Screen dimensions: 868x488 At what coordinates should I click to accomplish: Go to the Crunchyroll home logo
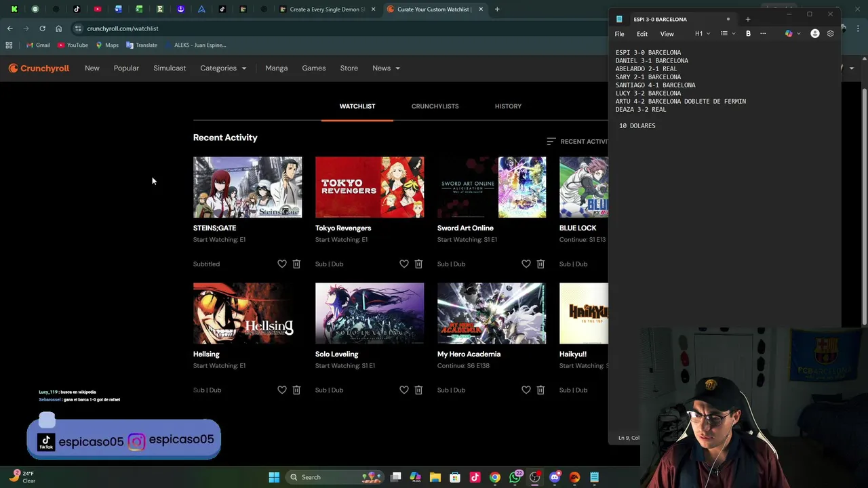tap(39, 68)
